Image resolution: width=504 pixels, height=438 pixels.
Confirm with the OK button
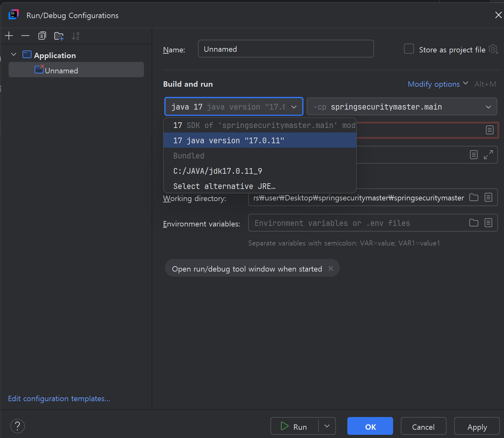pos(370,426)
